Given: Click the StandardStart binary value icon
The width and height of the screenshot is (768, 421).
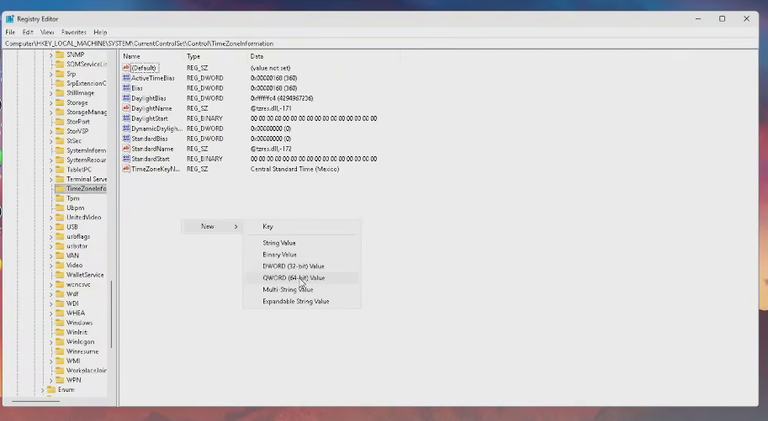Looking at the screenshot, I should point(126,159).
